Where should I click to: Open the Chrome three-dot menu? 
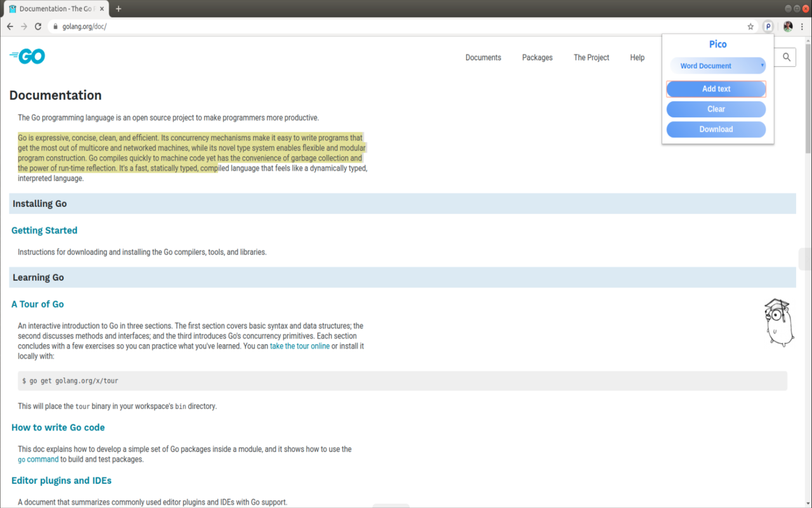tap(802, 27)
